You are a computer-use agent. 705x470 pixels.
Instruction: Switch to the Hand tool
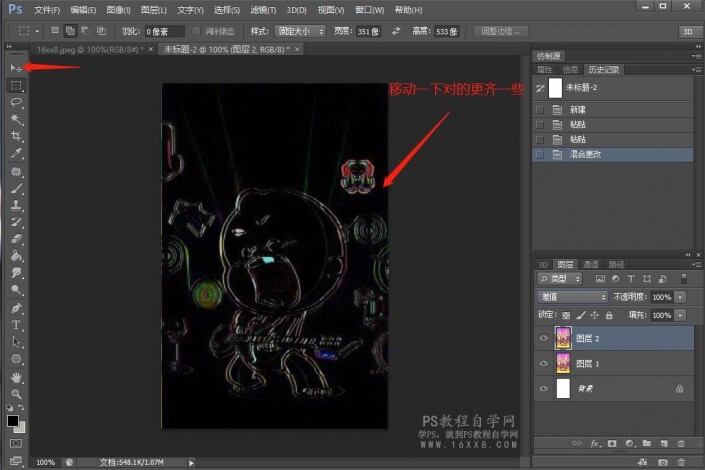pos(16,378)
